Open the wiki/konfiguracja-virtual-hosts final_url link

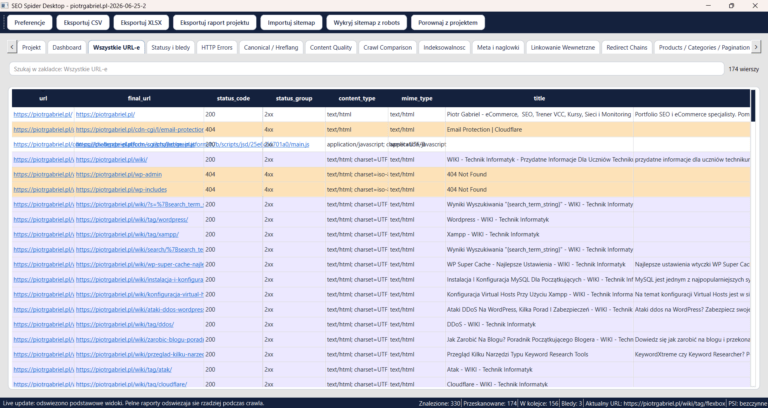(140, 294)
